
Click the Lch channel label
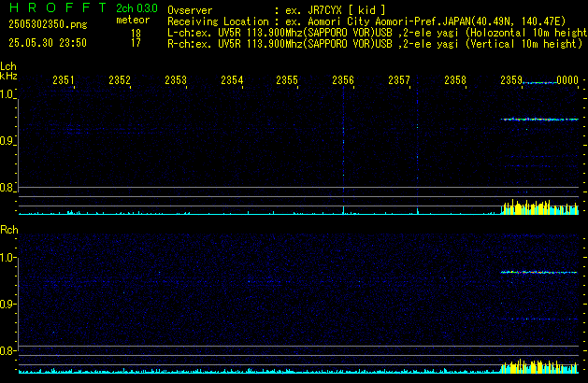(8, 66)
